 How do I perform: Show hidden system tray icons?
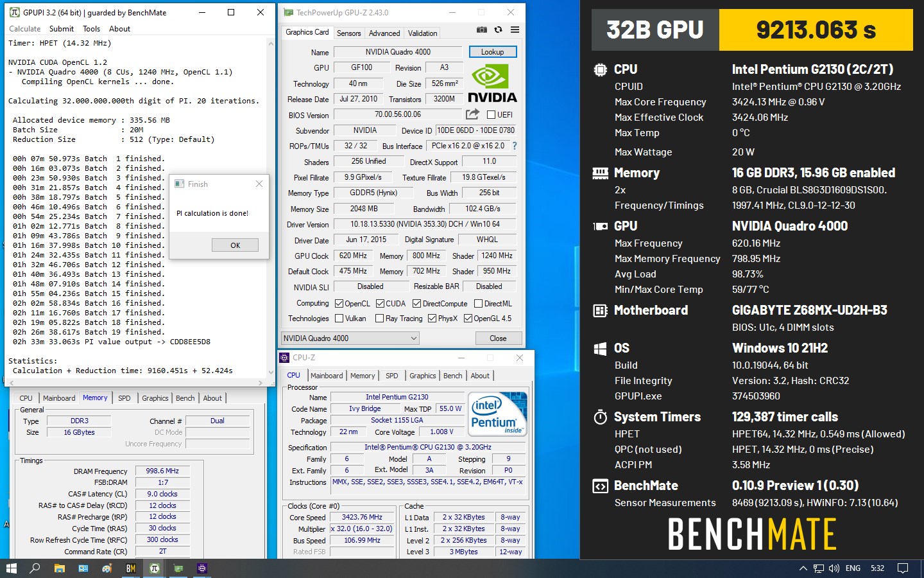803,568
